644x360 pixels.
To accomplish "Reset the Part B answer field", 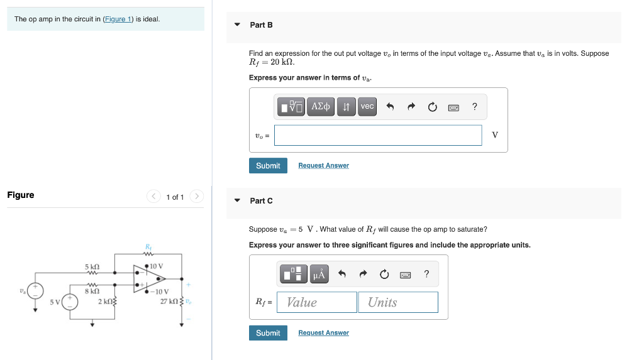I will pos(432,107).
